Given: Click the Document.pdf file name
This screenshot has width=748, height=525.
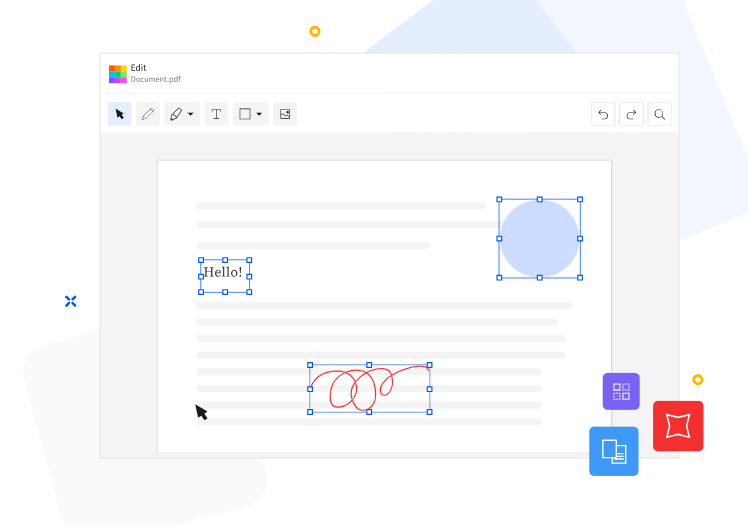Looking at the screenshot, I should click(156, 79).
